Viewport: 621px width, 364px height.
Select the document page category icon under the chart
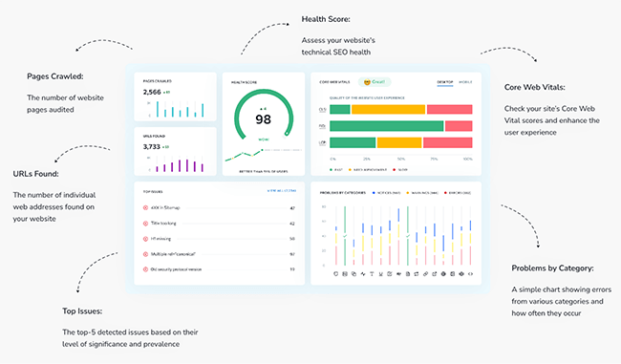(x=408, y=273)
